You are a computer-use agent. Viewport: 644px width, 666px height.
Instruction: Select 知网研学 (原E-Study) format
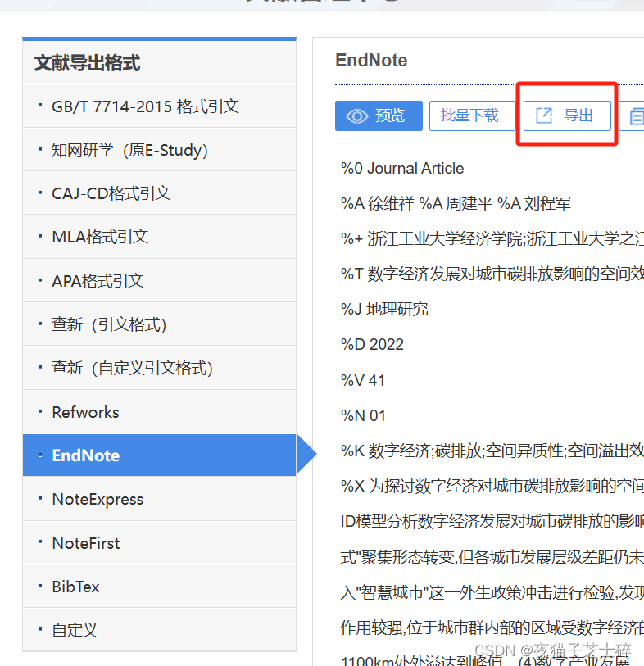[x=159, y=150]
